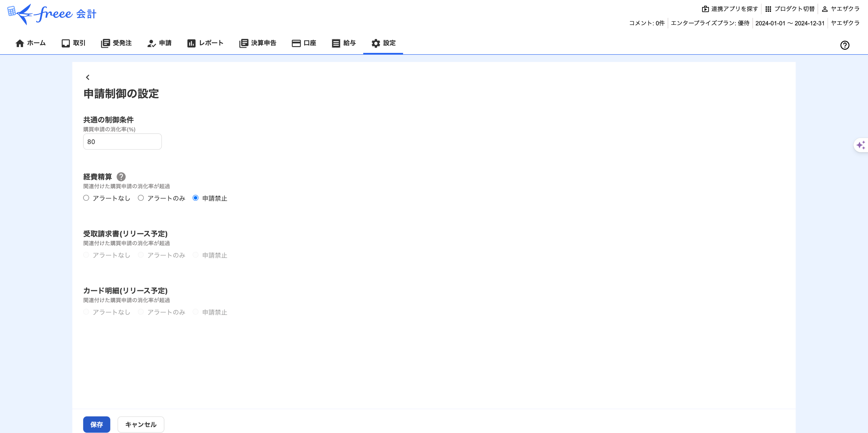Viewport: 868px width, 433px height.
Task: Click the 保存 button
Action: tap(97, 424)
